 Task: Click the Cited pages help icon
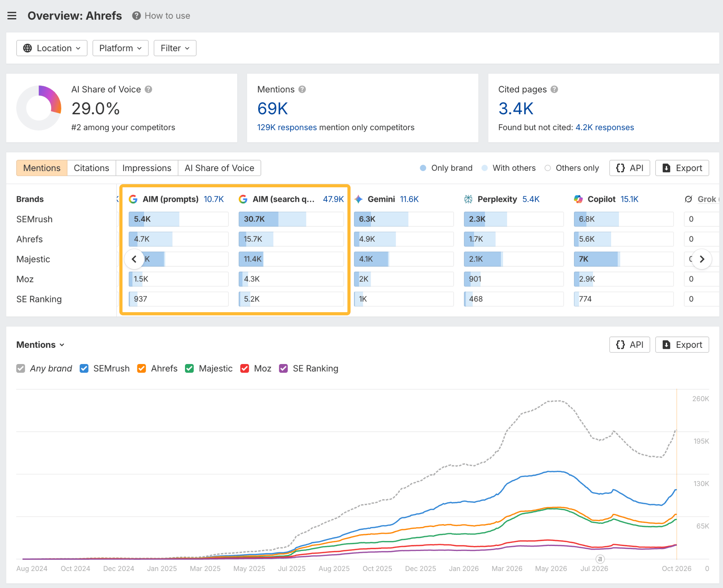[x=554, y=90]
